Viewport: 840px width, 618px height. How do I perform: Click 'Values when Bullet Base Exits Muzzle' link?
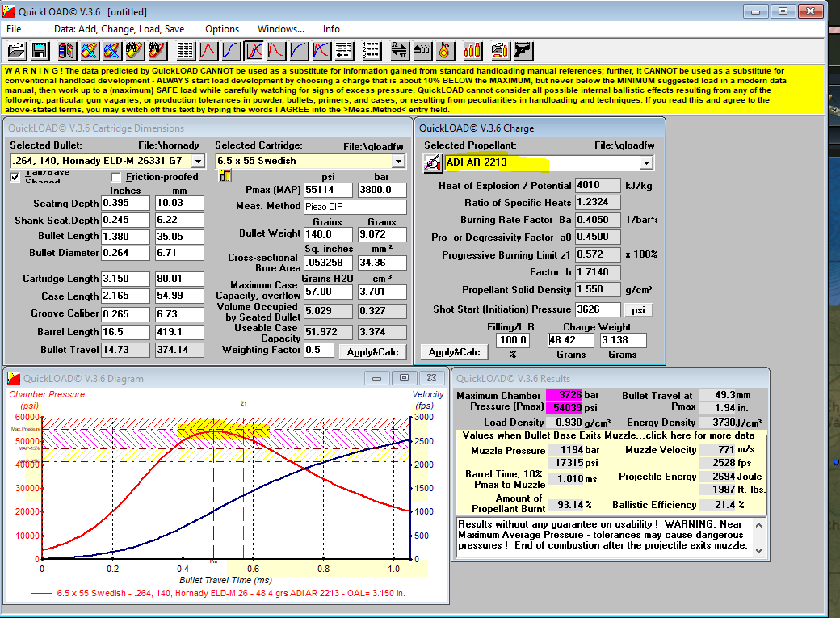608,435
